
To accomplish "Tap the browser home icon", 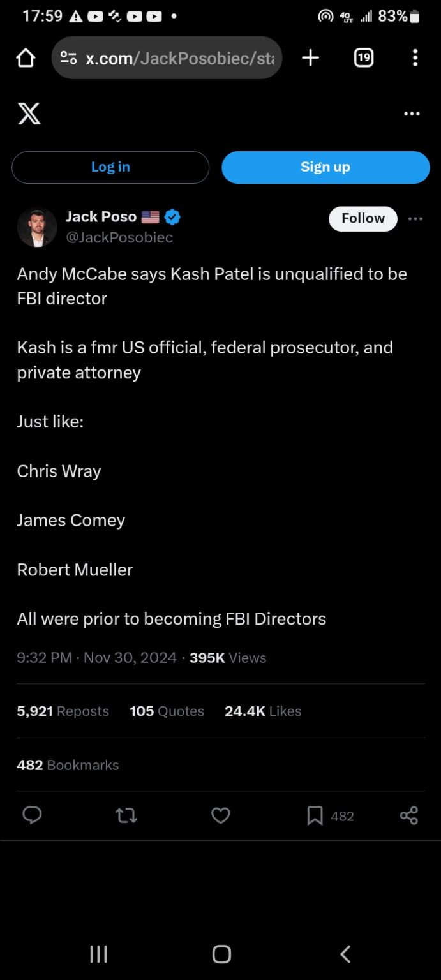I will pos(26,58).
